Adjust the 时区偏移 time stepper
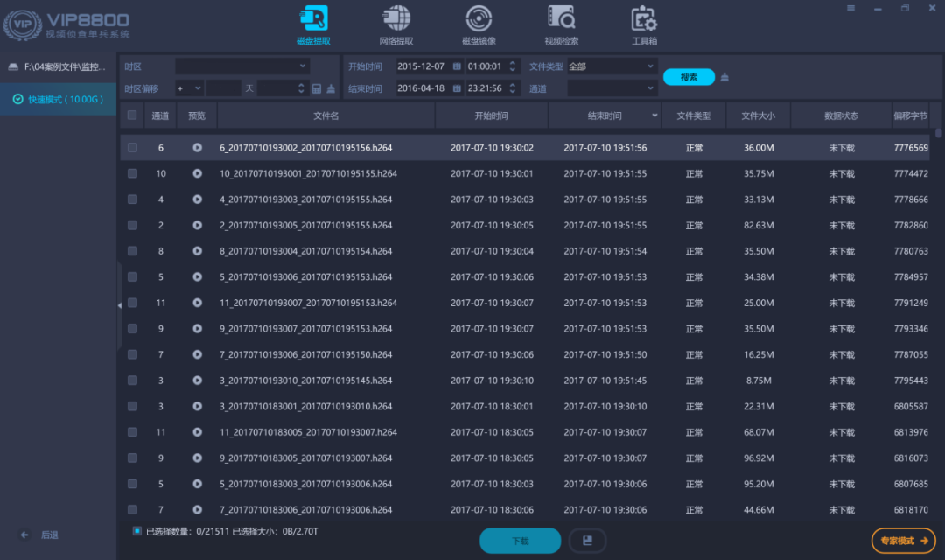Viewport: 945px width, 560px height. [x=301, y=88]
